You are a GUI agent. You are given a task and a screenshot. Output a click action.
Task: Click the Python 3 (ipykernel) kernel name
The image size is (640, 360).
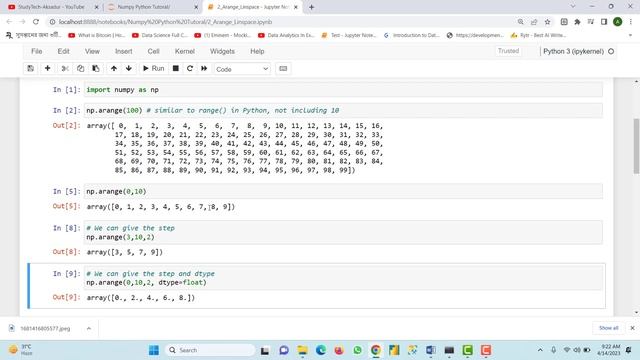(573, 51)
